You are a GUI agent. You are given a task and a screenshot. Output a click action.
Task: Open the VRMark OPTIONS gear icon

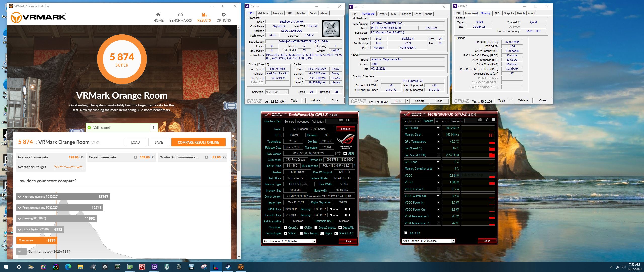pyautogui.click(x=224, y=15)
